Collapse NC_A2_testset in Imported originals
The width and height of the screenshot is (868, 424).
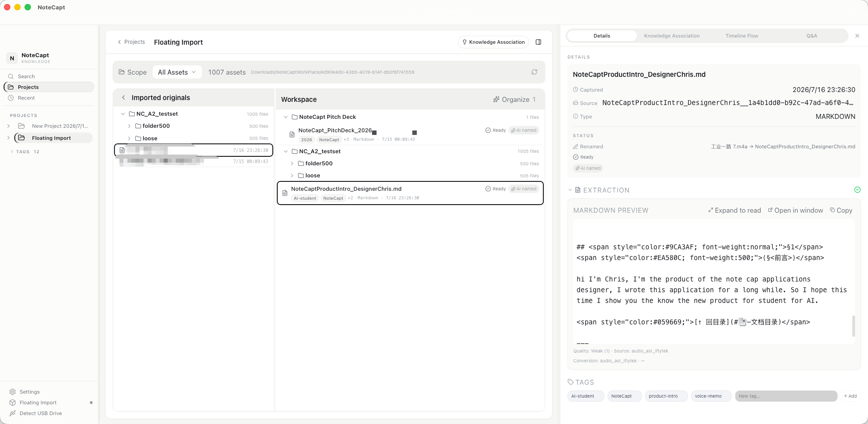click(123, 114)
